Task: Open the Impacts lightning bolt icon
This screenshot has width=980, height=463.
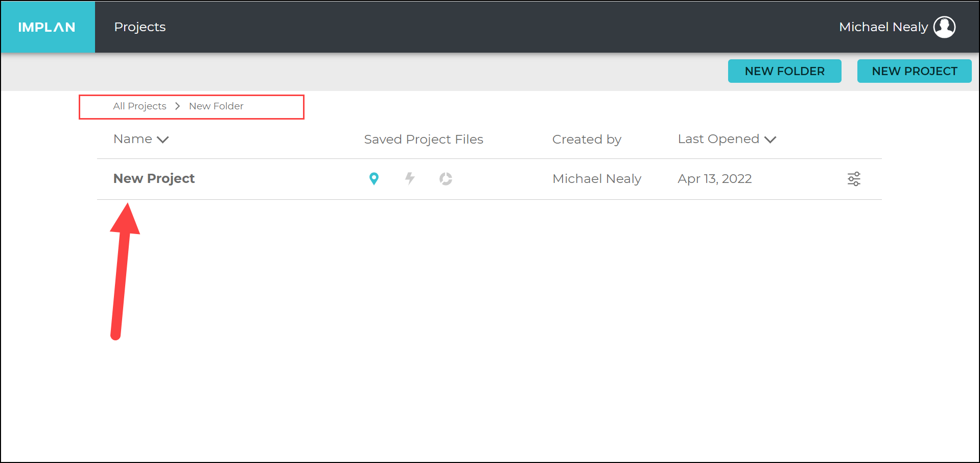Action: click(410, 178)
